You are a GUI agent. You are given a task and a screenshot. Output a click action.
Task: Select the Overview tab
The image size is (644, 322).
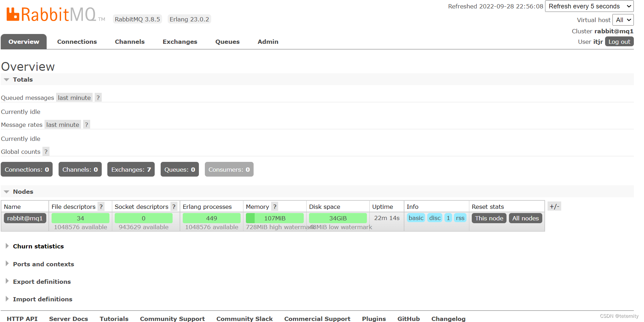click(x=24, y=42)
